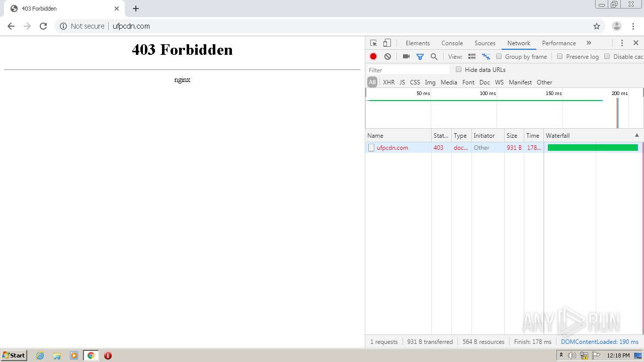Filter requests by Doc
The image size is (644, 362).
(485, 82)
